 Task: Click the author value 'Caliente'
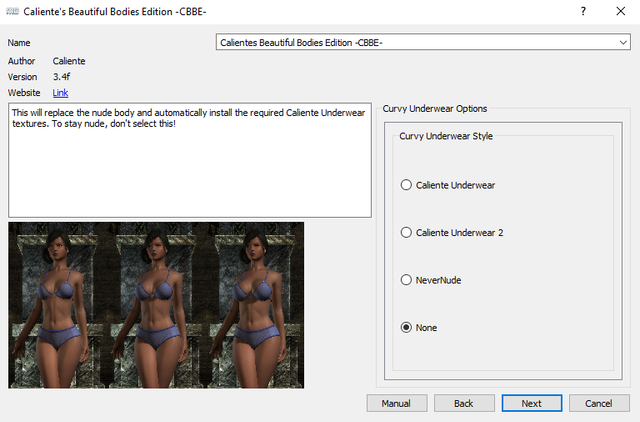69,61
